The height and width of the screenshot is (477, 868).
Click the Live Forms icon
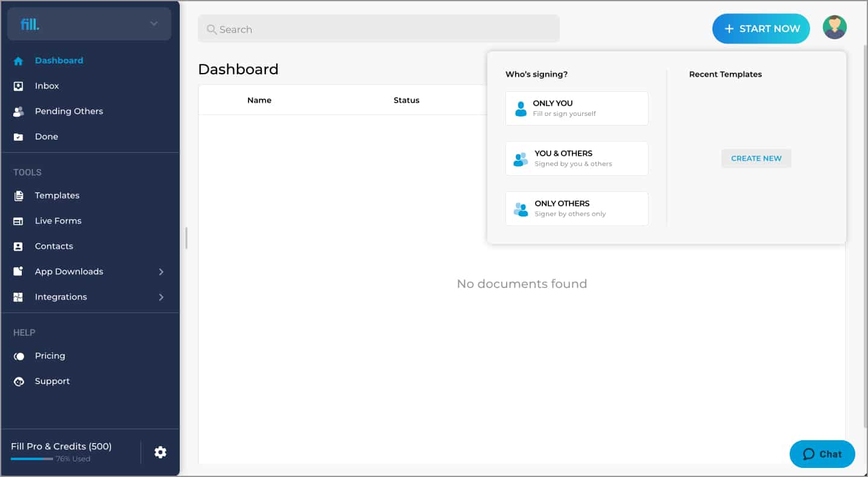click(19, 221)
